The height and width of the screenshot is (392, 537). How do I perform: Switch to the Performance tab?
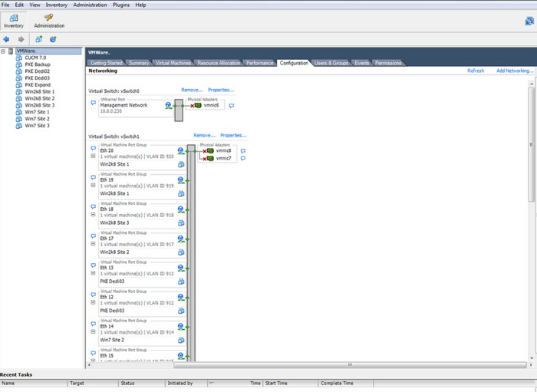(x=259, y=63)
